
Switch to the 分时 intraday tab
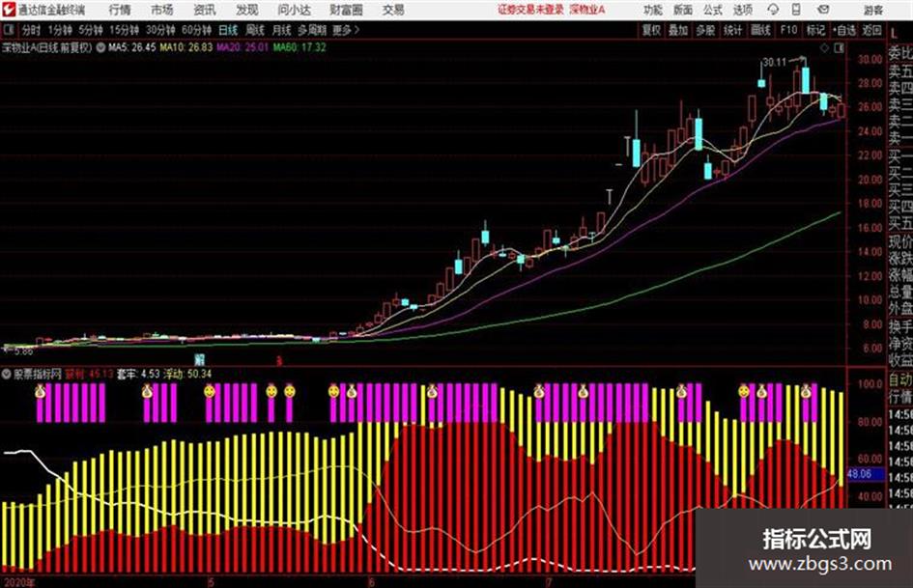point(32,30)
